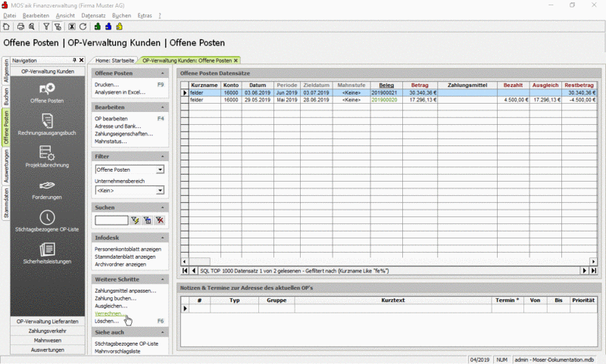Select the Allgemein vertical side tab
The width and height of the screenshot is (606, 364).
[x=6, y=70]
